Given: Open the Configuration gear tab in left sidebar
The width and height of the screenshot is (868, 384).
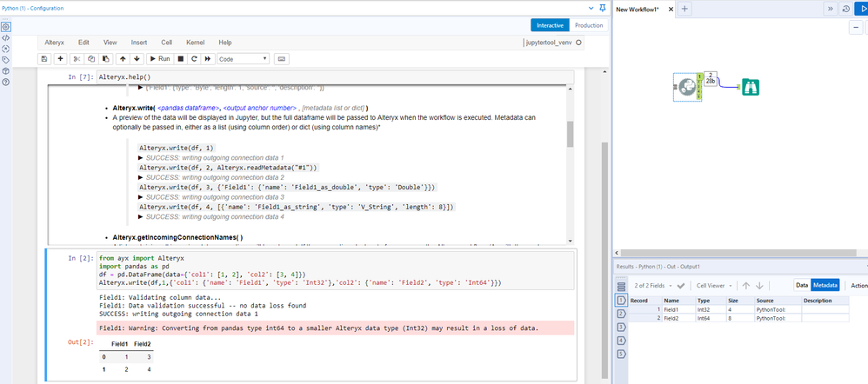Looking at the screenshot, I should (x=5, y=27).
